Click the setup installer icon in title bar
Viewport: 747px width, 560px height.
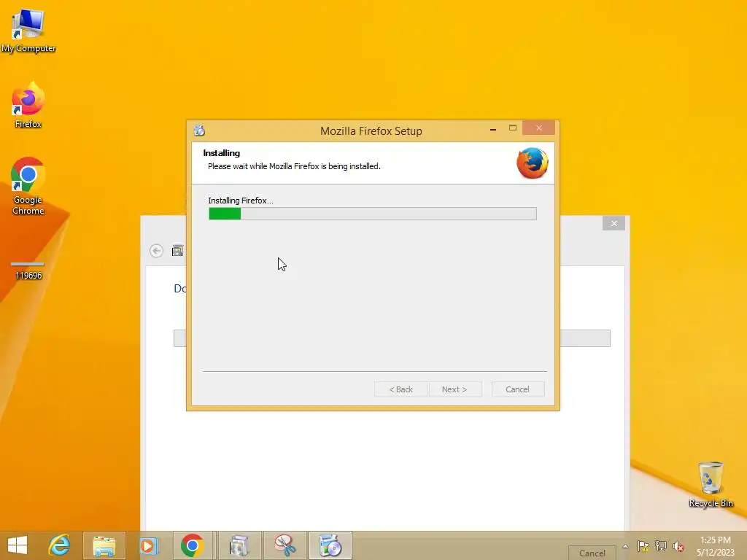point(199,130)
